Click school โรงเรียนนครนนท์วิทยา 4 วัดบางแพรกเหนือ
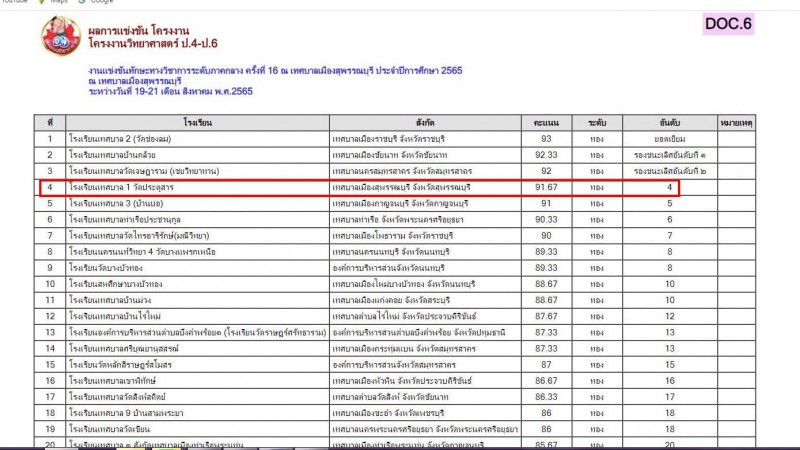 [142, 252]
